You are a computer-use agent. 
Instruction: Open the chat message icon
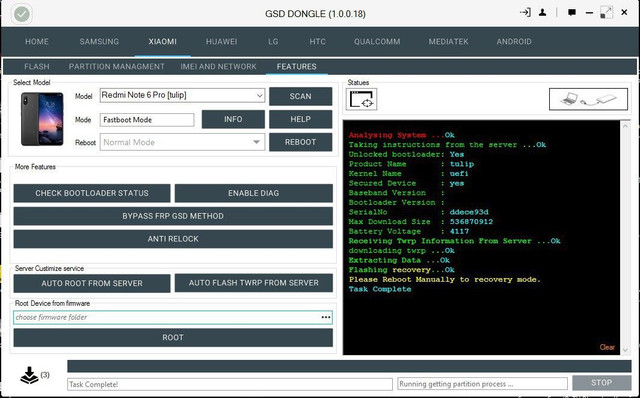pos(572,13)
